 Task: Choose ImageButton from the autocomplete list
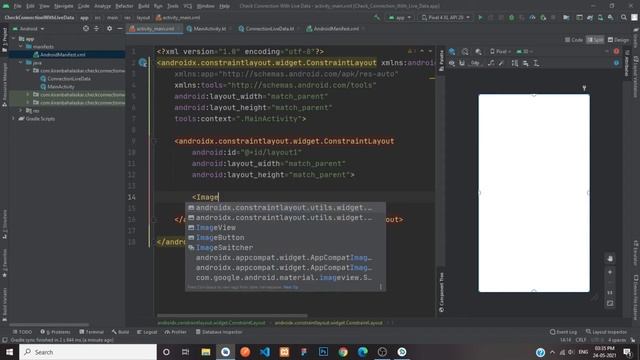point(285,238)
